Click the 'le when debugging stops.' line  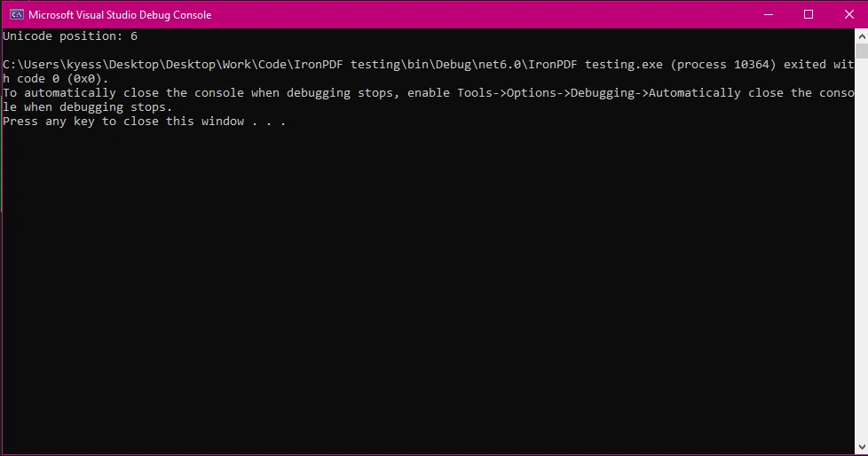[x=87, y=107]
